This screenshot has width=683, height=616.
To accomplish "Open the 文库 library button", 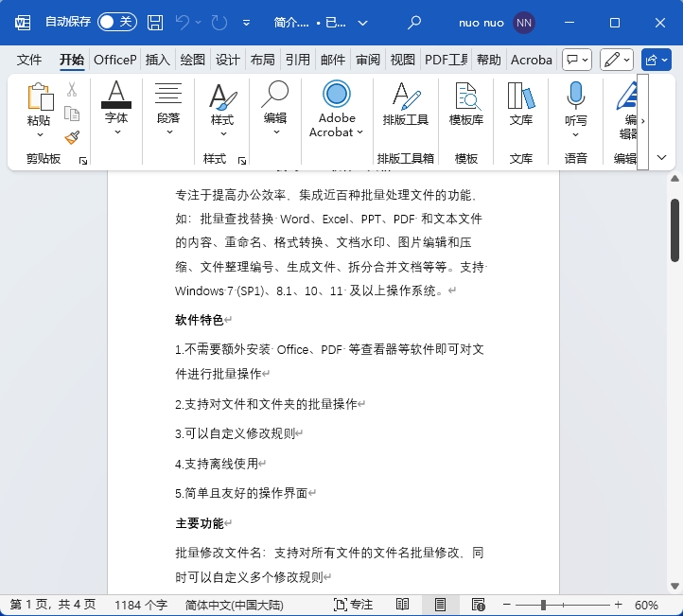I will 521,104.
